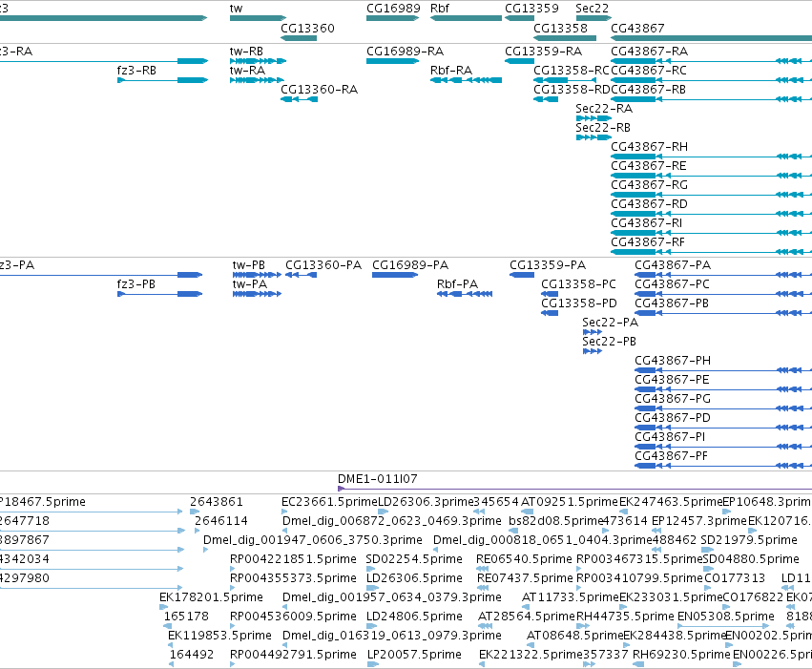Select the CG43867-RG transcript
Image resolution: width=812 pixels, height=669 pixels.
point(712,196)
